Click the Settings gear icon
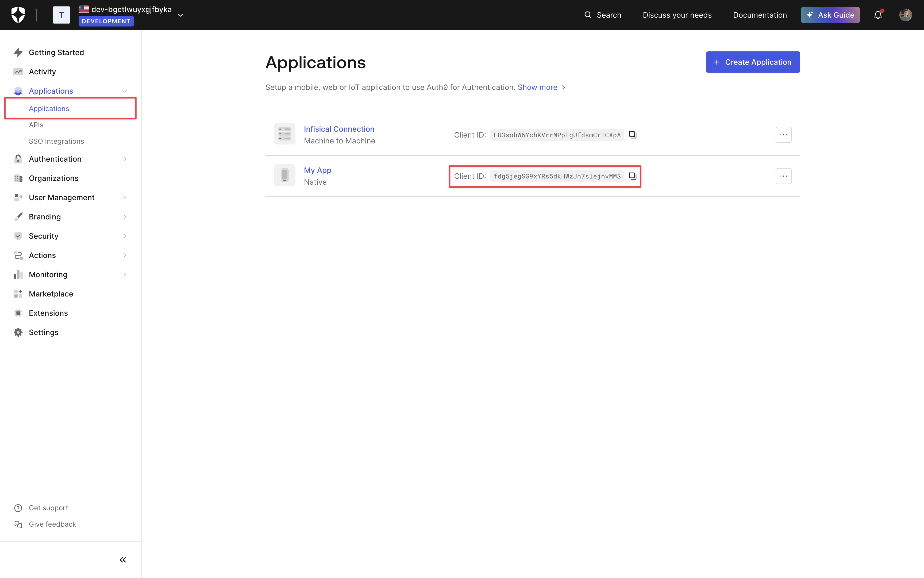 click(x=18, y=332)
